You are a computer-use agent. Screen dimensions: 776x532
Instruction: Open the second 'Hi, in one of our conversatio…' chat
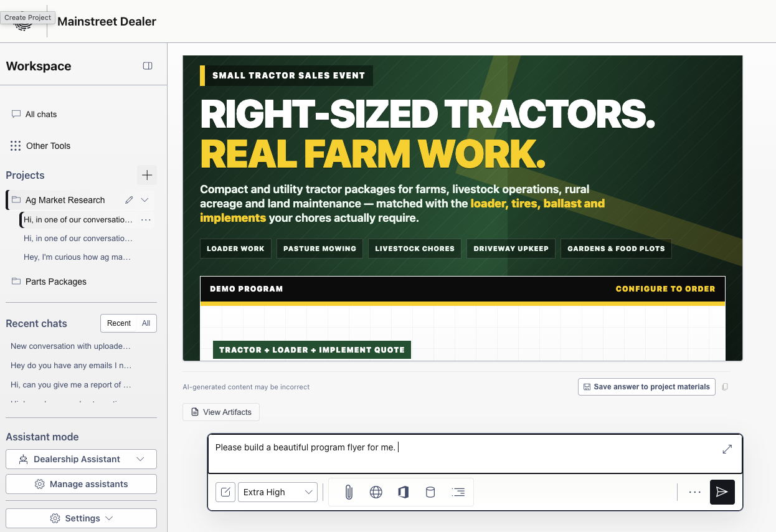tap(78, 239)
